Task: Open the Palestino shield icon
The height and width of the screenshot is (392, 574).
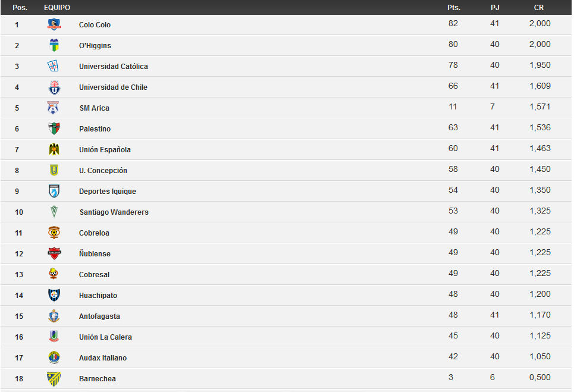Action: tap(54, 129)
